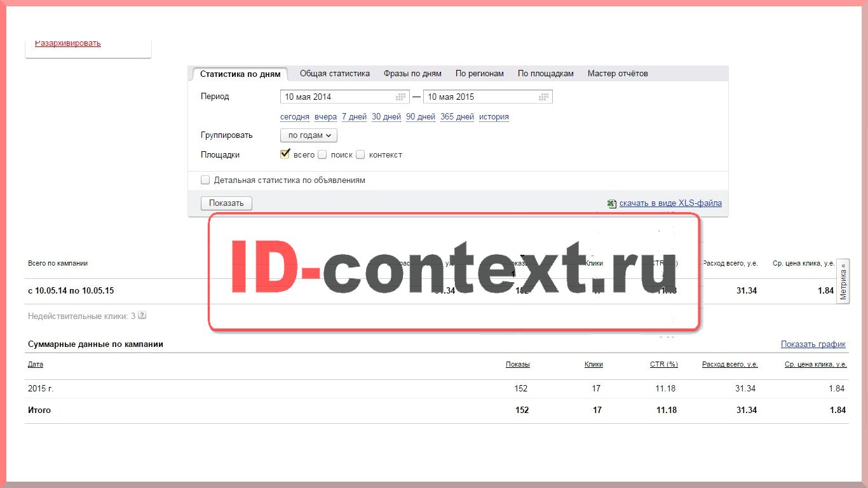The height and width of the screenshot is (488, 868).
Task: Open calendar icon in start date field
Action: coord(400,97)
